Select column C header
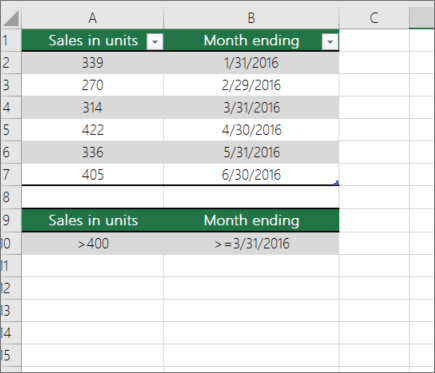435x373 pixels. [x=374, y=18]
